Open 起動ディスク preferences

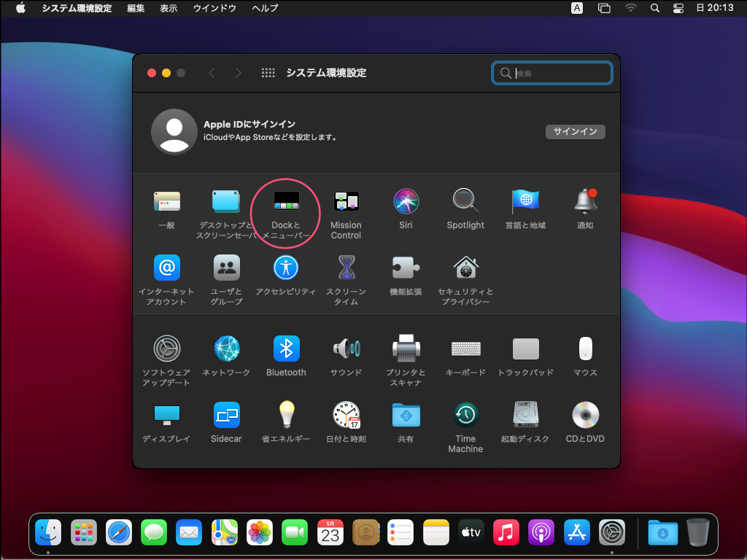tap(525, 415)
